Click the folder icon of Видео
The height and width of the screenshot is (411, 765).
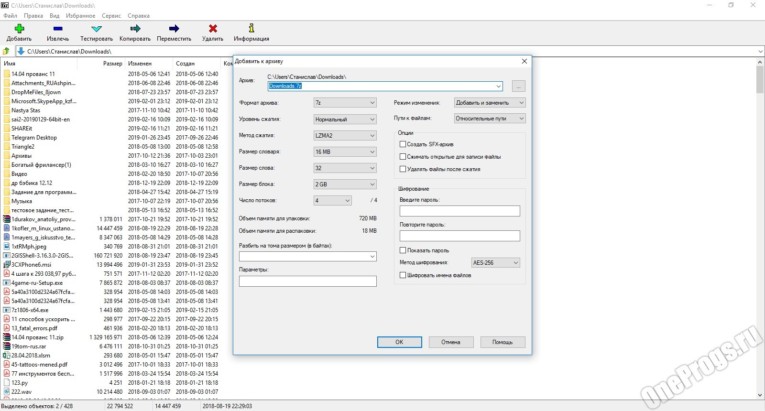coord(7,174)
